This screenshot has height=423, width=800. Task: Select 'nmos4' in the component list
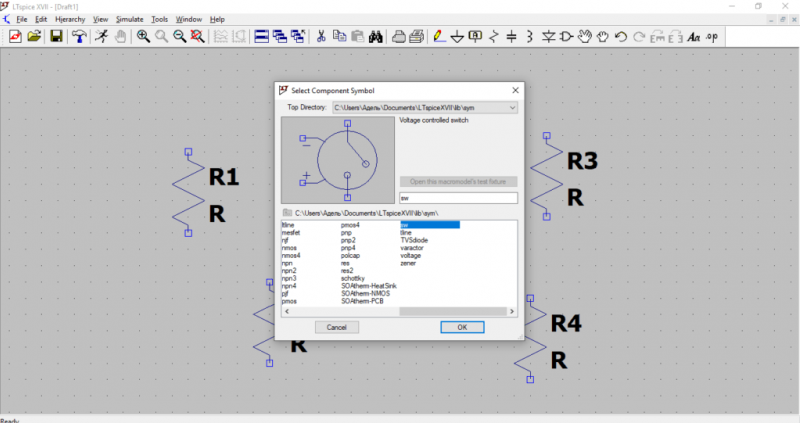(291, 256)
